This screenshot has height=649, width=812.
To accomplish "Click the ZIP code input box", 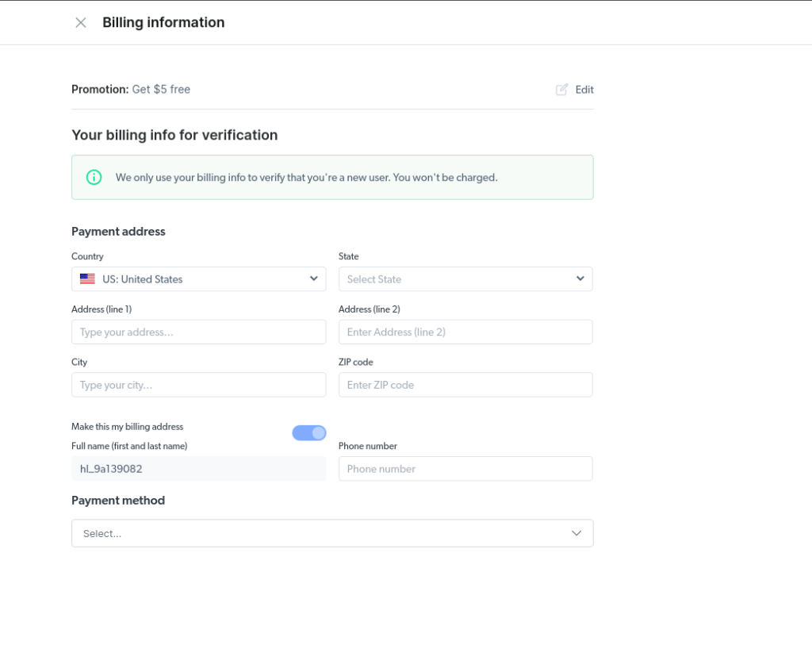I will (x=465, y=385).
